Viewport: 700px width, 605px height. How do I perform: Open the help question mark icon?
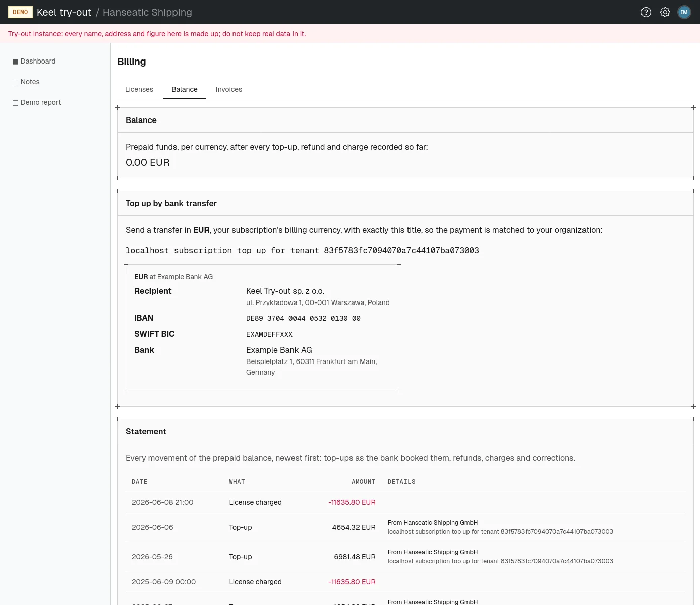646,12
